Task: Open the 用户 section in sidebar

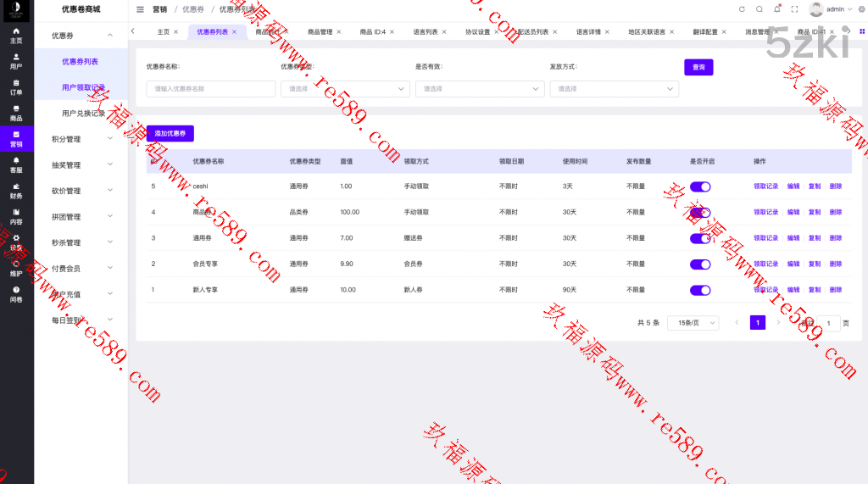Action: 16,61
